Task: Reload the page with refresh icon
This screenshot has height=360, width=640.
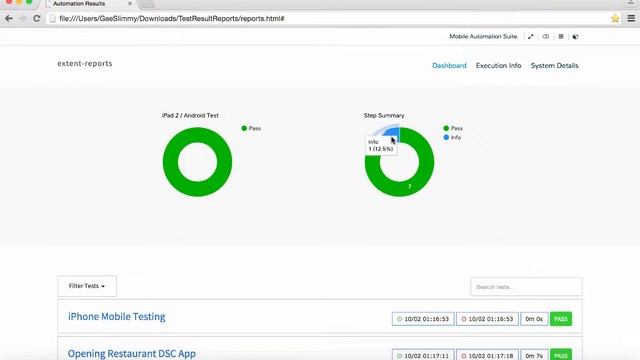Action: 37,18
